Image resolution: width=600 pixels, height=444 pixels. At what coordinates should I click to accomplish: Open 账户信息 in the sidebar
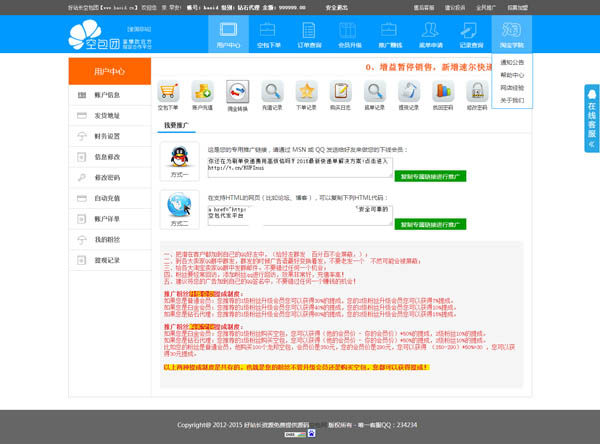[107, 95]
